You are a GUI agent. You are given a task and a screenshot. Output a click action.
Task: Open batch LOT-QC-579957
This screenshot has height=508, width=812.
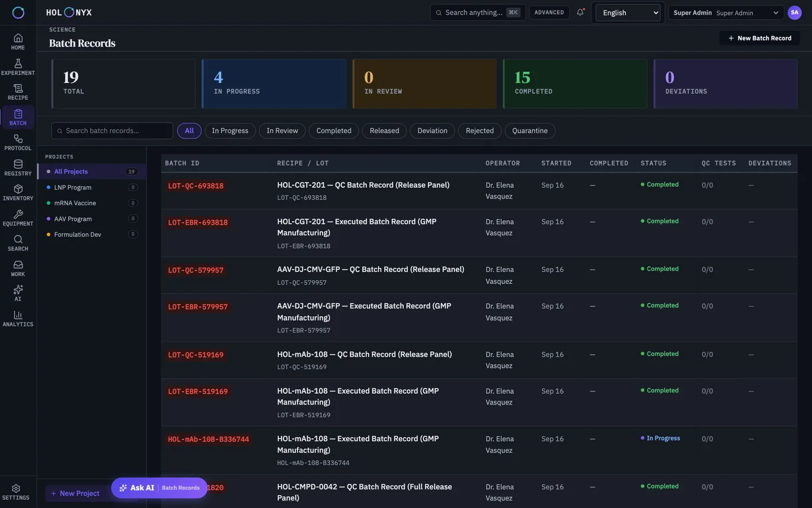tap(196, 270)
